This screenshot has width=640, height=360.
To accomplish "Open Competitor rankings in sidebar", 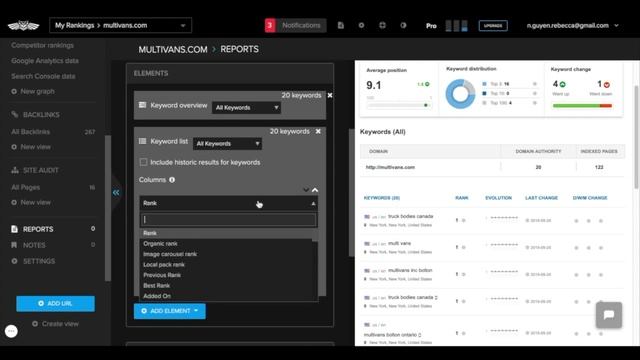I will tap(42, 45).
